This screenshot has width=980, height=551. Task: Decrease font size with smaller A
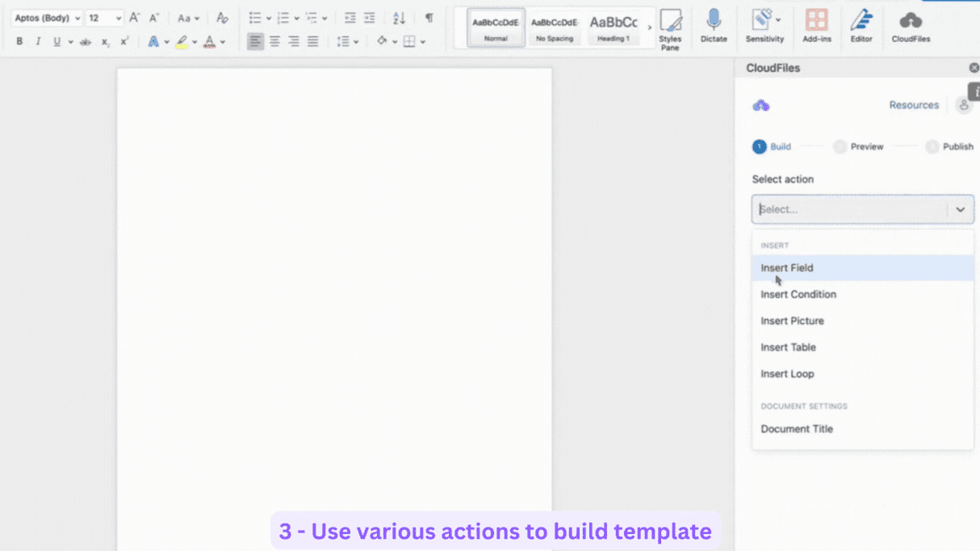coord(154,18)
